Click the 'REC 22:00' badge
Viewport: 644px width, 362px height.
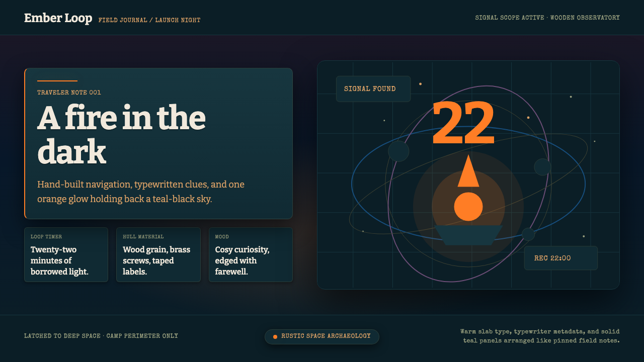coord(561,258)
